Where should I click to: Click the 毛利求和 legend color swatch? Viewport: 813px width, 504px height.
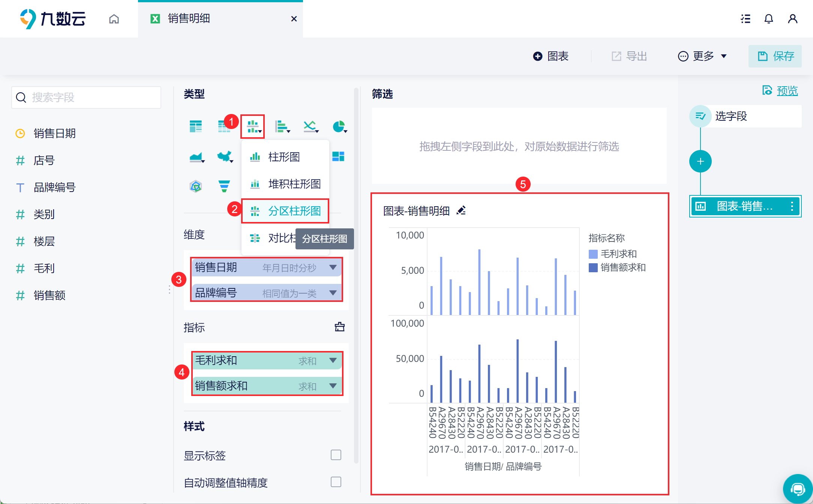(593, 254)
